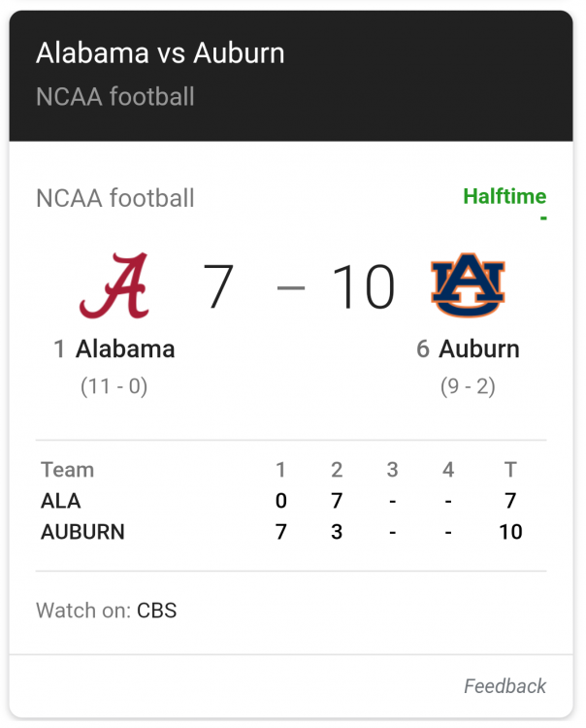Click the T total column header
The width and height of the screenshot is (586, 728).
[510, 470]
